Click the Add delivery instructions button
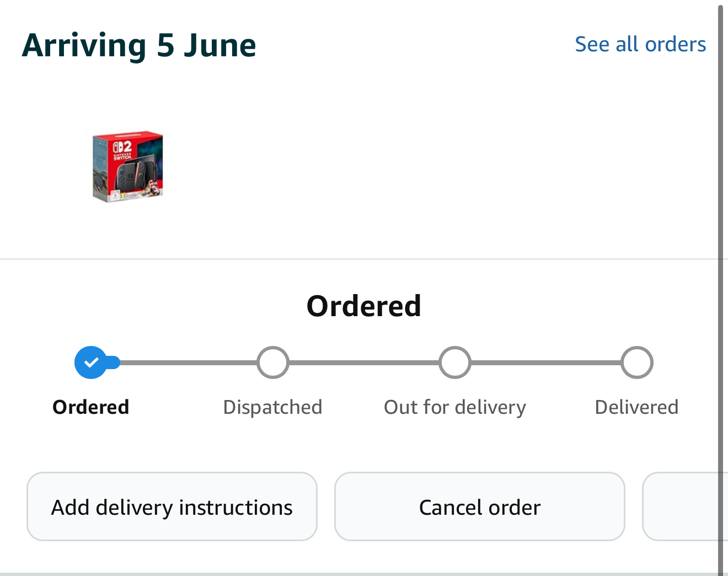The width and height of the screenshot is (728, 576). (x=172, y=506)
